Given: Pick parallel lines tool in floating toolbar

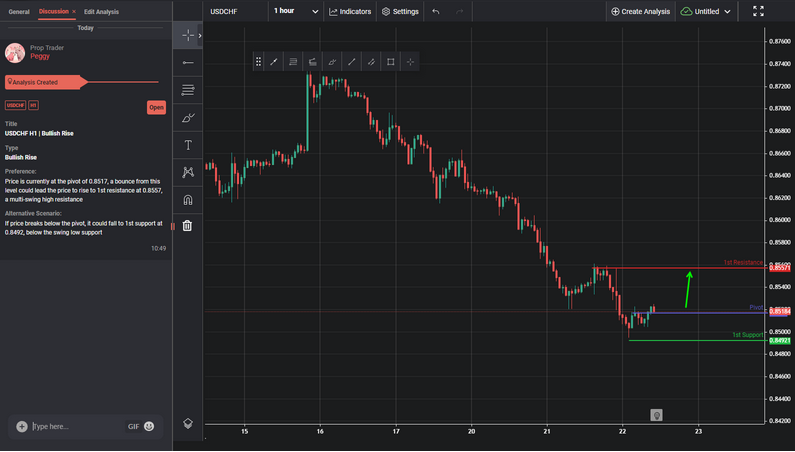Looking at the screenshot, I should [x=293, y=62].
